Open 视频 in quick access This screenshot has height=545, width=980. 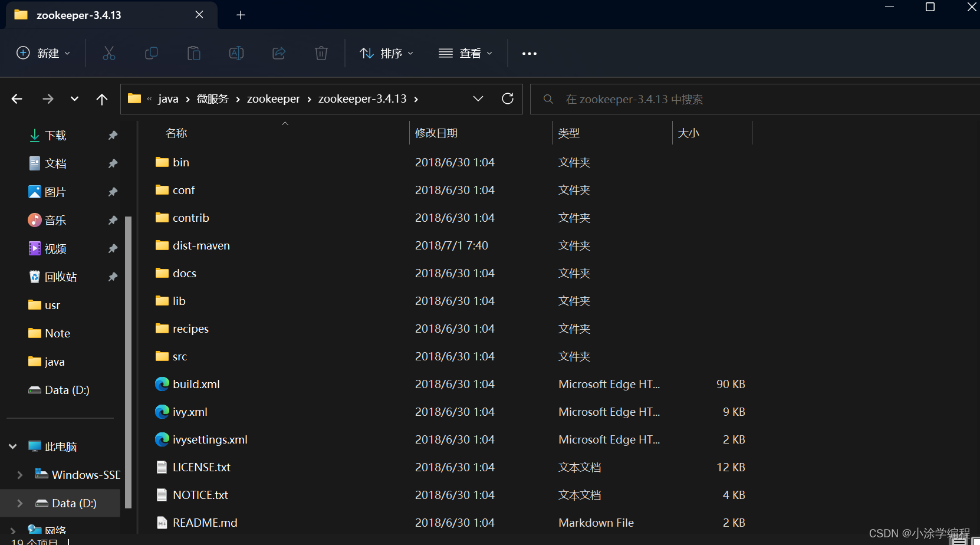click(x=56, y=249)
